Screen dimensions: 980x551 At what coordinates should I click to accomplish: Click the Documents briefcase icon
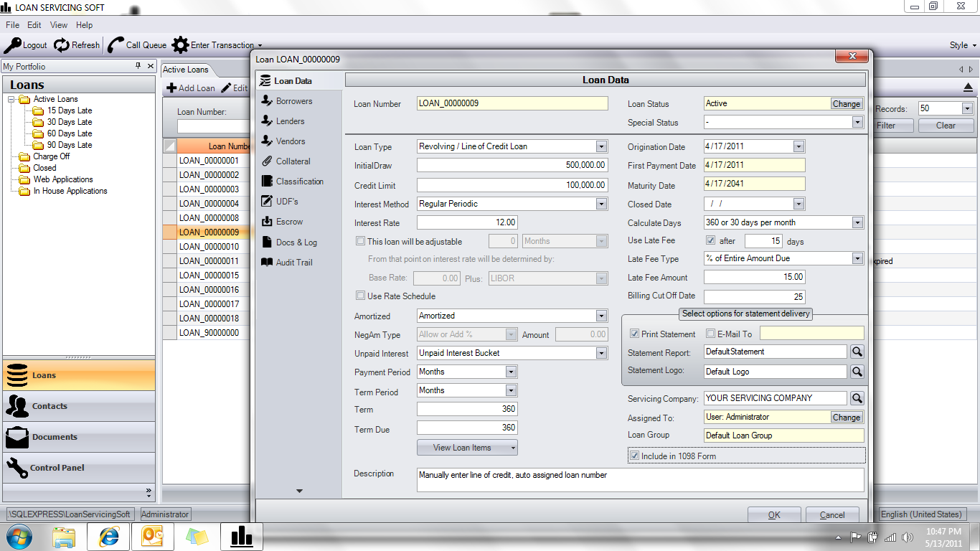[17, 437]
